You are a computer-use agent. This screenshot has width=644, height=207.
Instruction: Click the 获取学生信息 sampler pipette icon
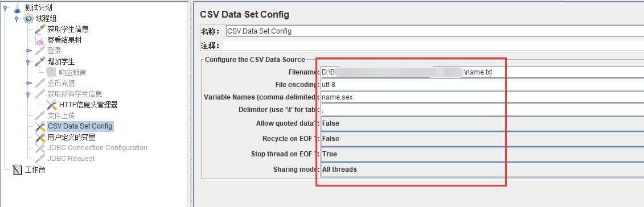pyautogui.click(x=40, y=29)
